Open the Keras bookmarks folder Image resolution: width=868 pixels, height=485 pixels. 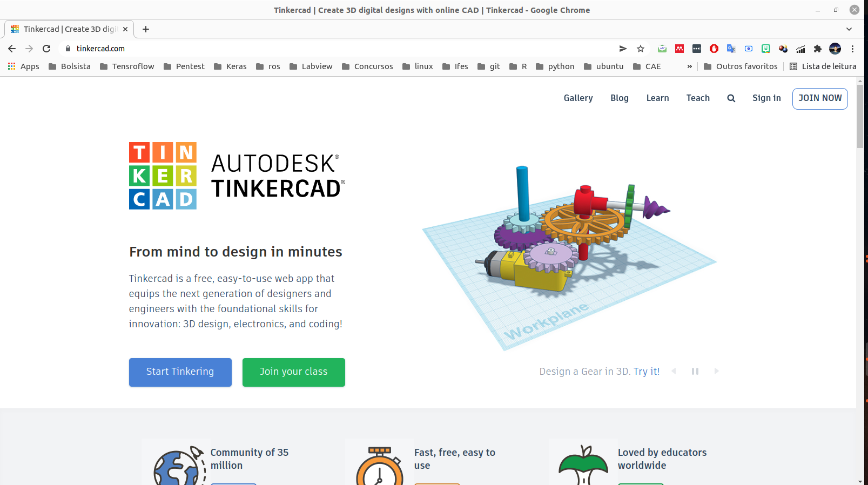coord(230,66)
